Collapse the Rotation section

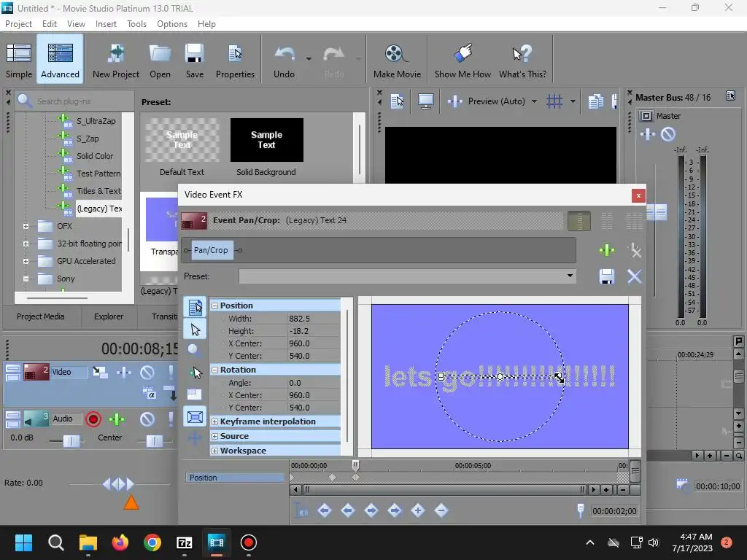coord(215,370)
